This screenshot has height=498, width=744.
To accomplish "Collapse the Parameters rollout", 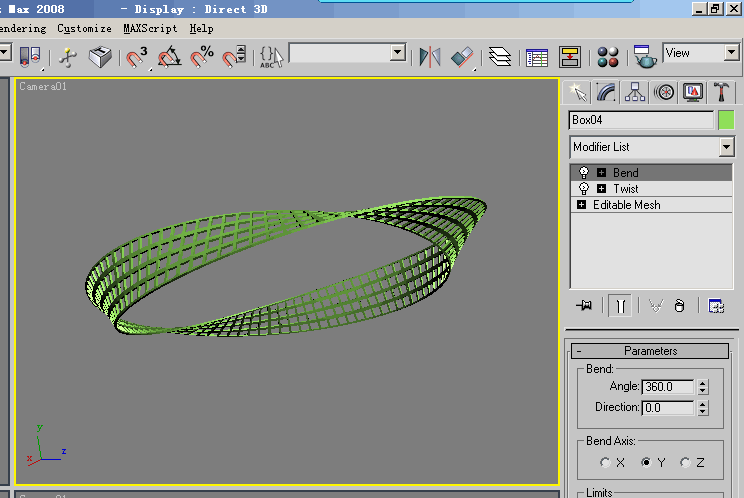I will pyautogui.click(x=650, y=351).
